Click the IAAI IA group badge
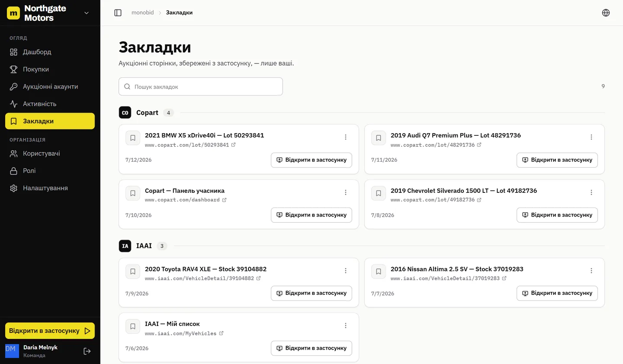623x364 pixels. tap(125, 246)
